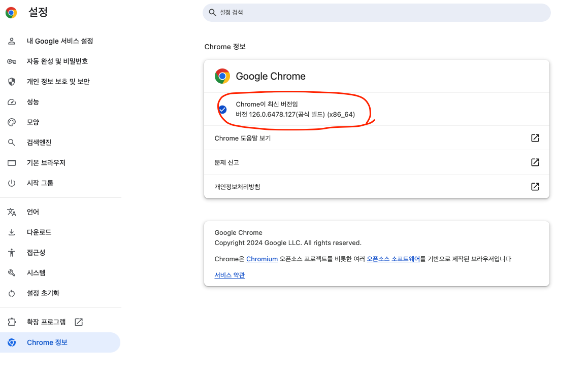
Task: Click the open-in-new icon for Chrome 도움말 보기
Action: pos(535,138)
